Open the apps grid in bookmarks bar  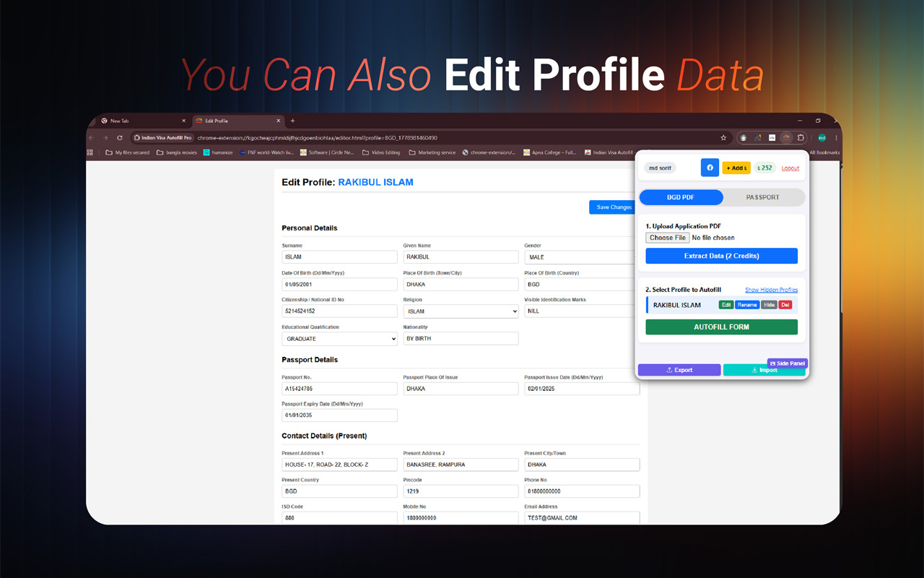(x=90, y=152)
